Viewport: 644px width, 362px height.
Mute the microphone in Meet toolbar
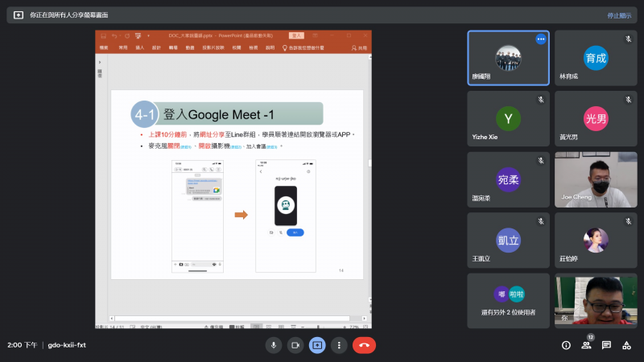(x=274, y=344)
